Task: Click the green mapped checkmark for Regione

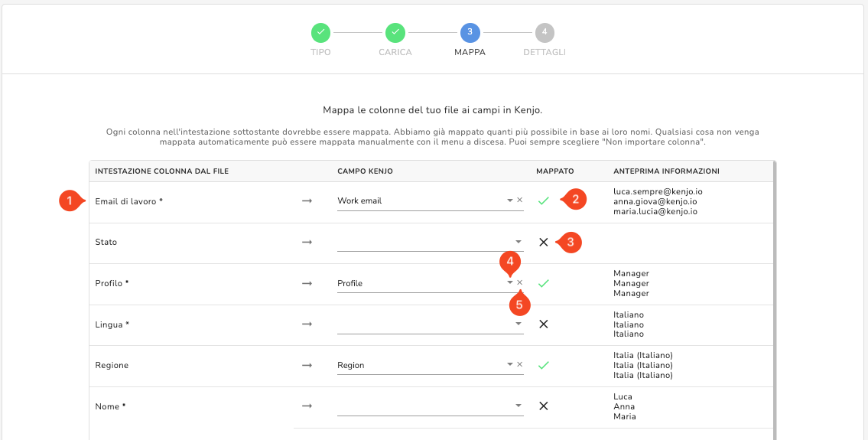Action: pyautogui.click(x=544, y=365)
